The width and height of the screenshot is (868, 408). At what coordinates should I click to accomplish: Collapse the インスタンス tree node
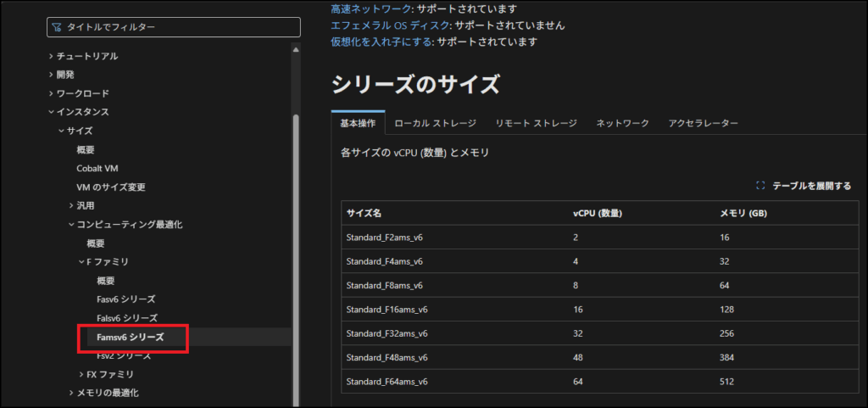tap(51, 112)
